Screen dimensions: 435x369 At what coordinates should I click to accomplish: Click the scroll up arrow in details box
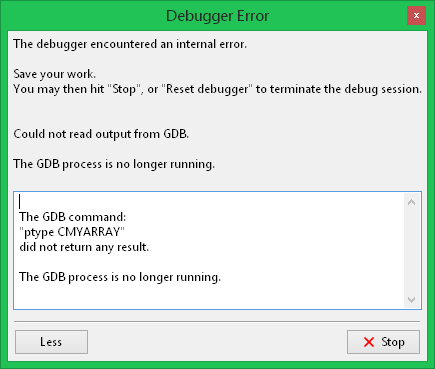tap(411, 202)
